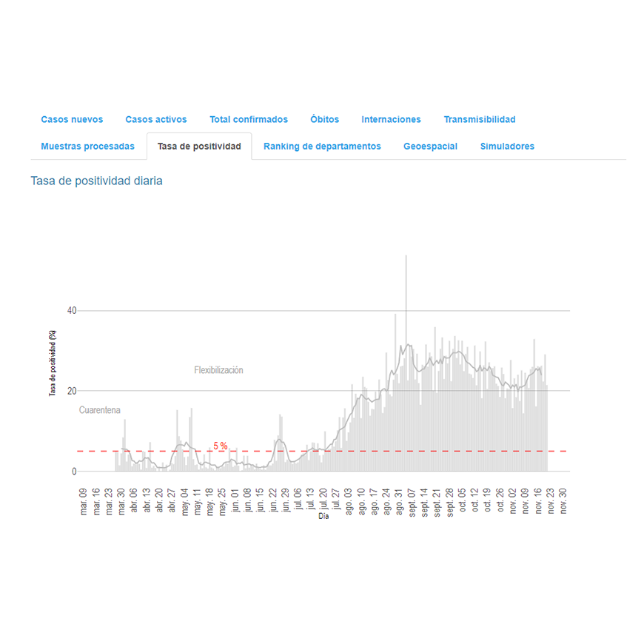This screenshot has width=644, height=644.
Task: Show the Geoespacial tab
Action: click(430, 147)
